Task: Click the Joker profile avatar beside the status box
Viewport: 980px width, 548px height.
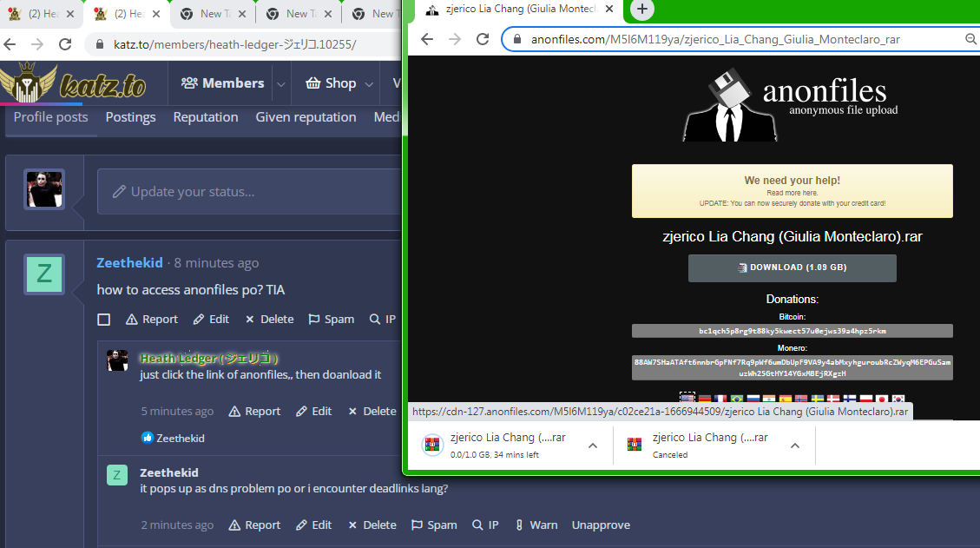Action: (x=44, y=189)
